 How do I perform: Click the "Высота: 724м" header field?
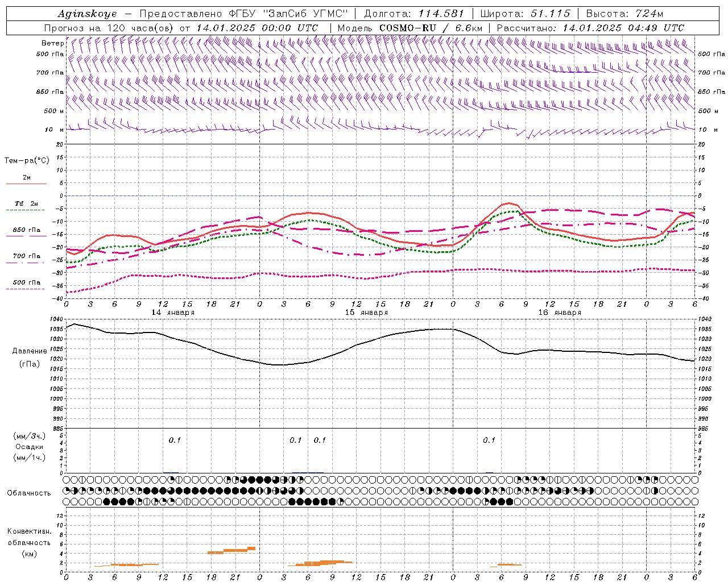[624, 14]
